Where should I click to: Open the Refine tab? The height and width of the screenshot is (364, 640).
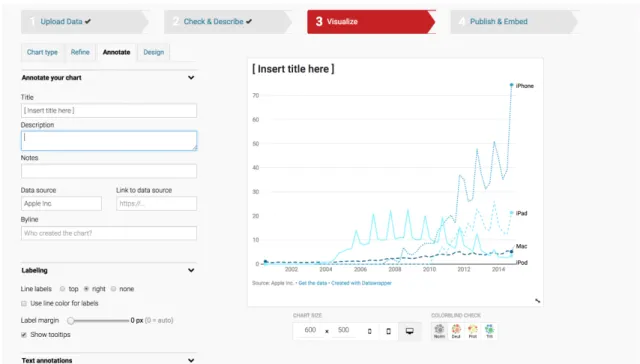click(80, 52)
